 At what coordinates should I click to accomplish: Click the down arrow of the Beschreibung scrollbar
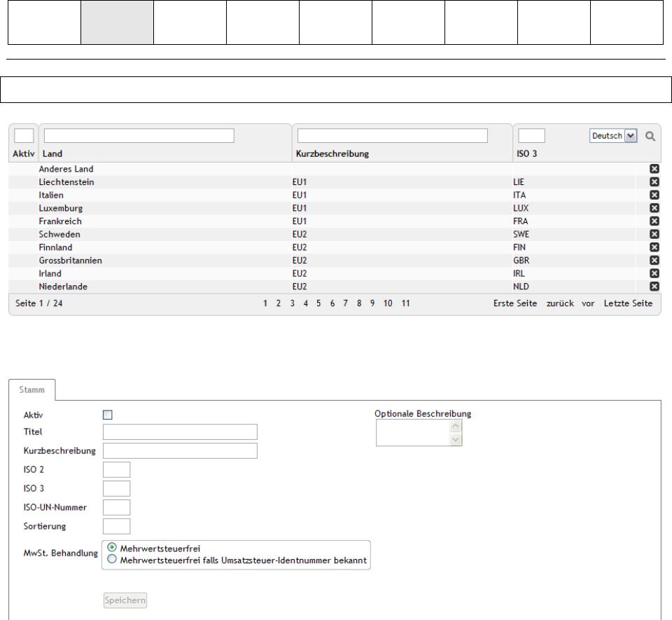(x=456, y=439)
